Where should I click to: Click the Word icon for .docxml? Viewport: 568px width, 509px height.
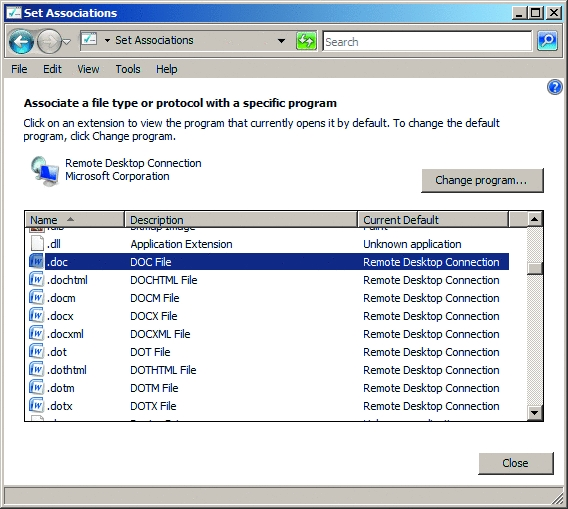pos(36,333)
